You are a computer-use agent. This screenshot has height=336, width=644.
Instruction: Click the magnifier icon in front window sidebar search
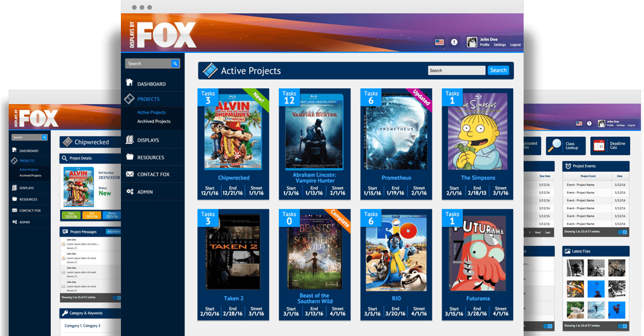175,64
